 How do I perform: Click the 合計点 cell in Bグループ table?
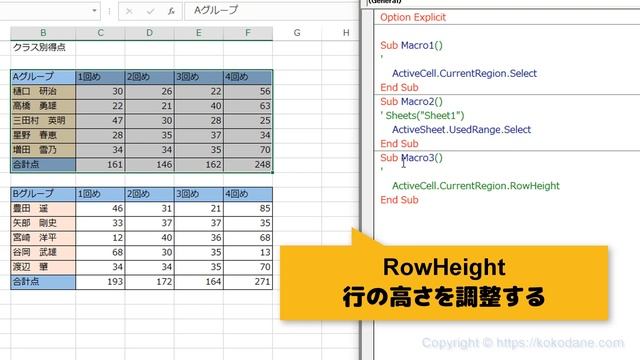pos(43,282)
